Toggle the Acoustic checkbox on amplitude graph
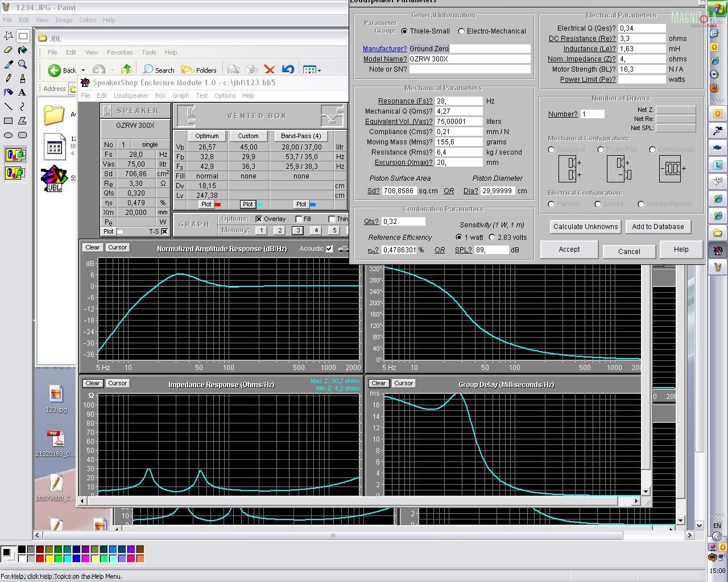 (x=329, y=248)
